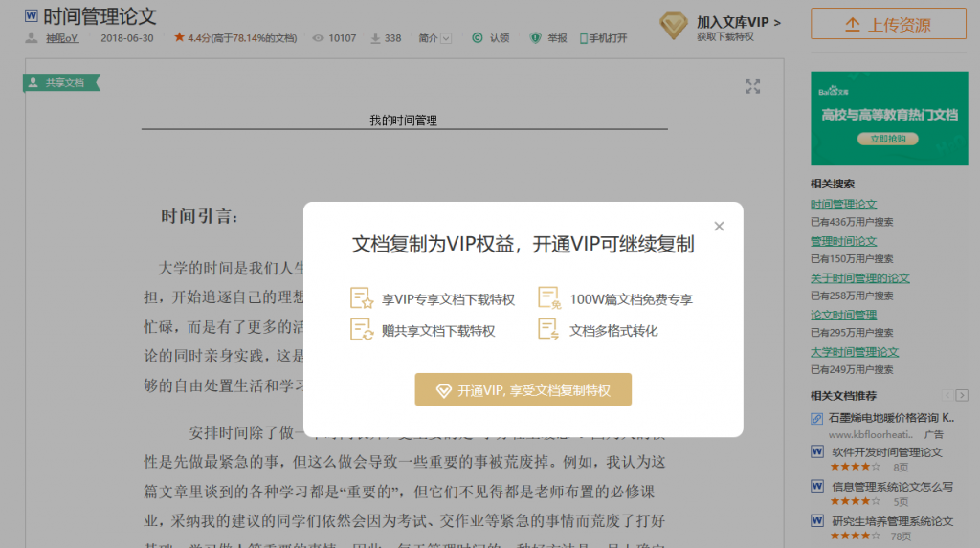Screen dimensions: 980x548
Task: Click the gold VIP diamond badge icon
Action: tap(674, 26)
